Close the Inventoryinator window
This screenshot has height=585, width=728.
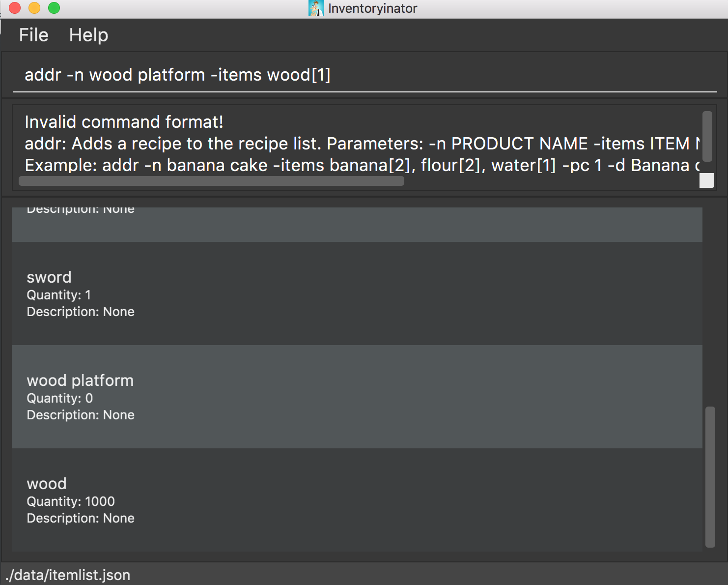coord(15,8)
